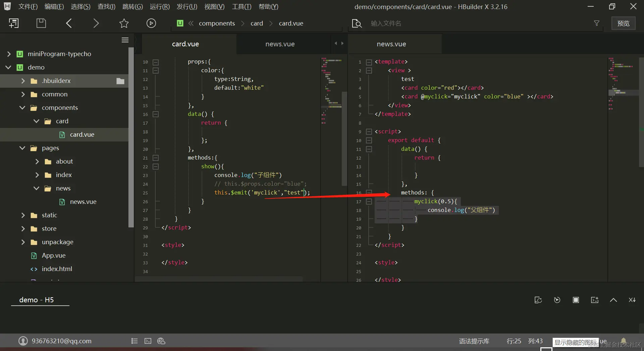Click the 936763210@qq.com account label
Screen dimensions: 644x351
[x=62, y=341]
